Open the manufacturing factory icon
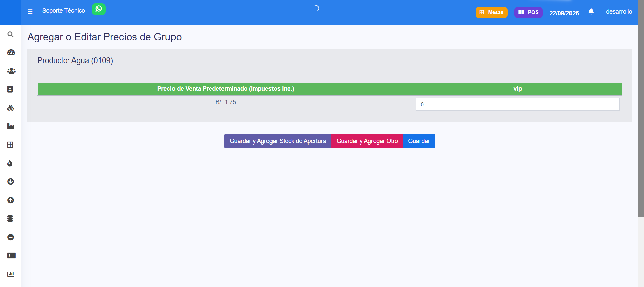644x287 pixels. pyautogui.click(x=11, y=126)
